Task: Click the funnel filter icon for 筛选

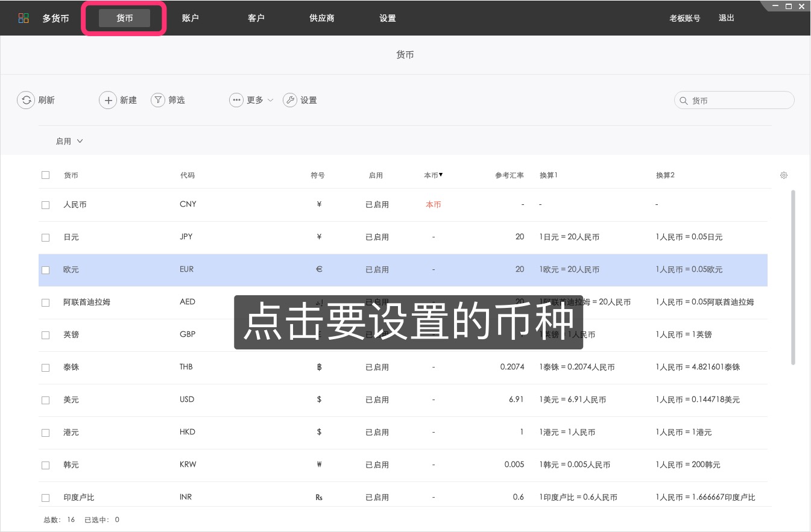Action: coord(158,100)
